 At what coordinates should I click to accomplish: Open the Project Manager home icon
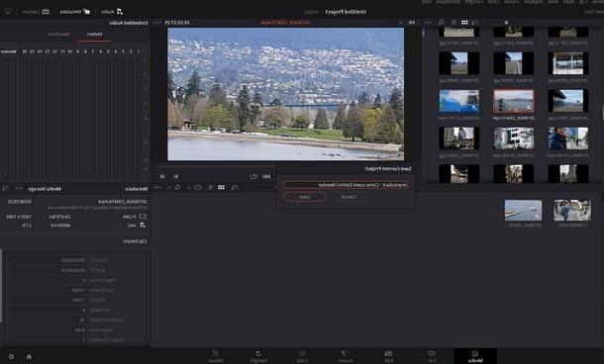[x=29, y=357]
